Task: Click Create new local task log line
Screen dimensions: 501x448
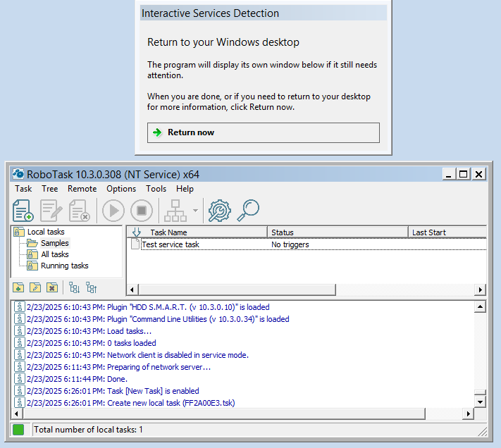Action: tap(130, 403)
